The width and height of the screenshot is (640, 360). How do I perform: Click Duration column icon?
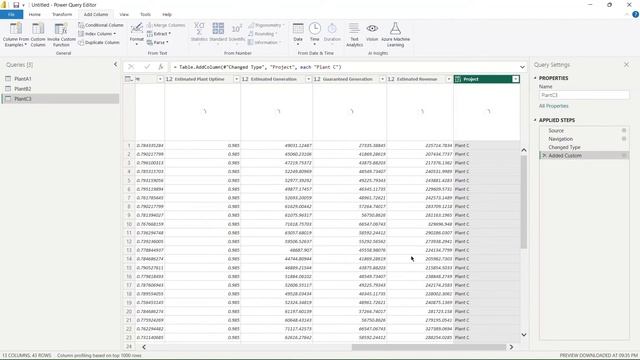[332, 33]
